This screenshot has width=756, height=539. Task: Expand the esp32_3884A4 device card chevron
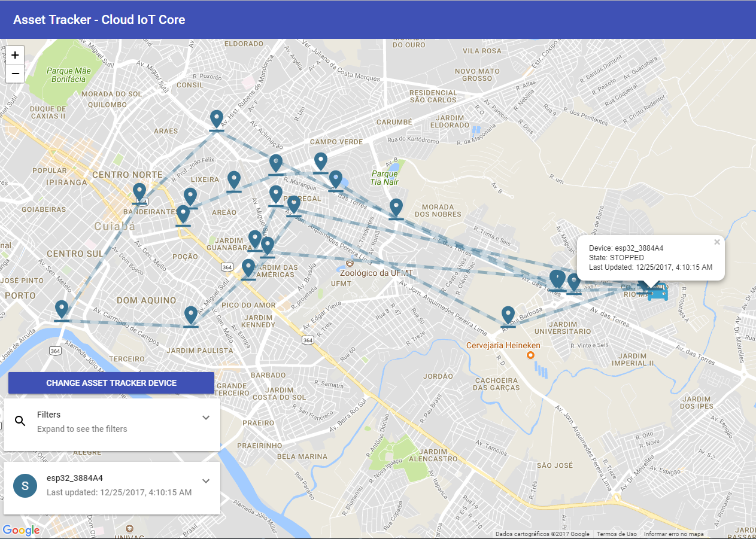pyautogui.click(x=206, y=481)
